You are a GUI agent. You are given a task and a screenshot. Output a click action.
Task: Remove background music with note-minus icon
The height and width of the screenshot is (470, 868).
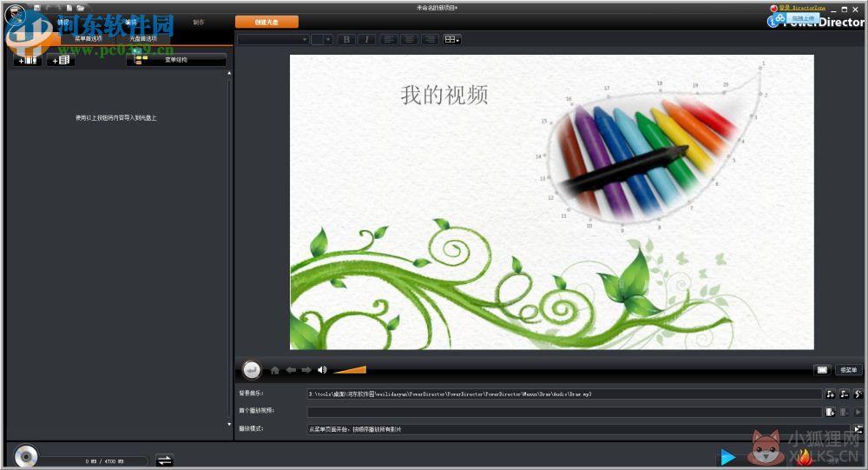[x=844, y=394]
